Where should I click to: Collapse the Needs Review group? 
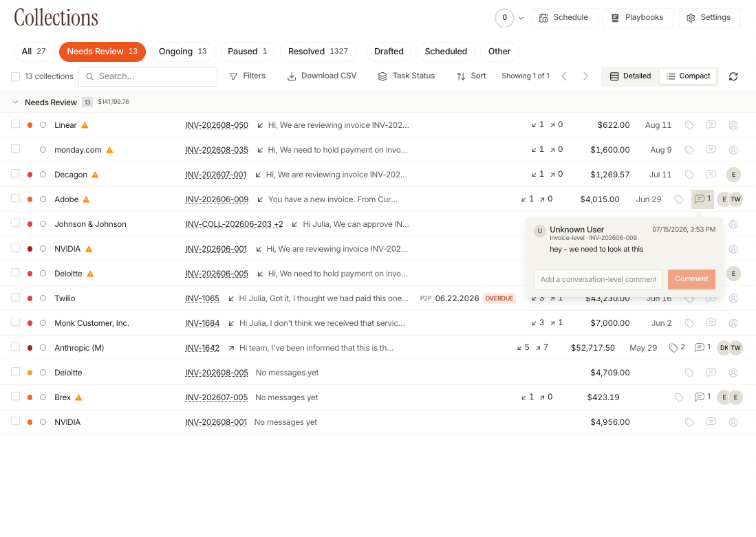coord(15,102)
